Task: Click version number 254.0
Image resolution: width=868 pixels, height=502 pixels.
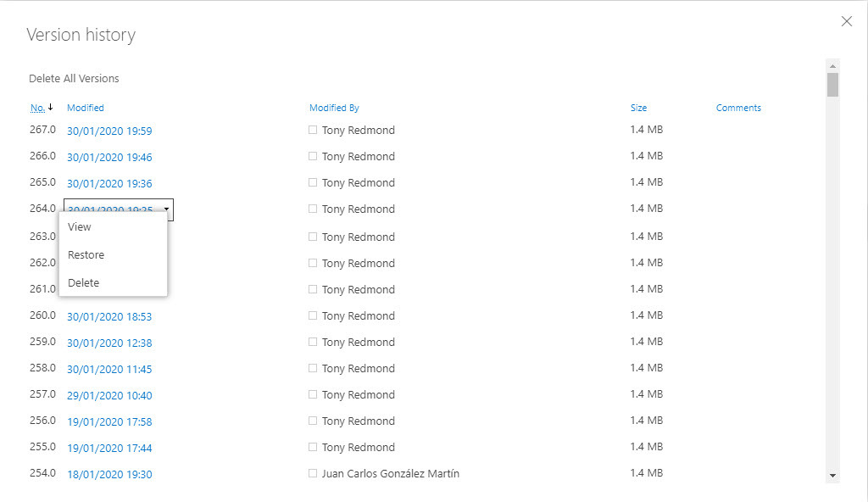Action: coord(42,472)
